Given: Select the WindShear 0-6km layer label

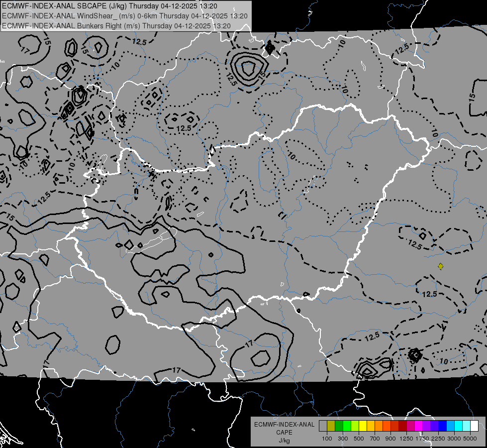Looking at the screenshot, I should point(124,16).
